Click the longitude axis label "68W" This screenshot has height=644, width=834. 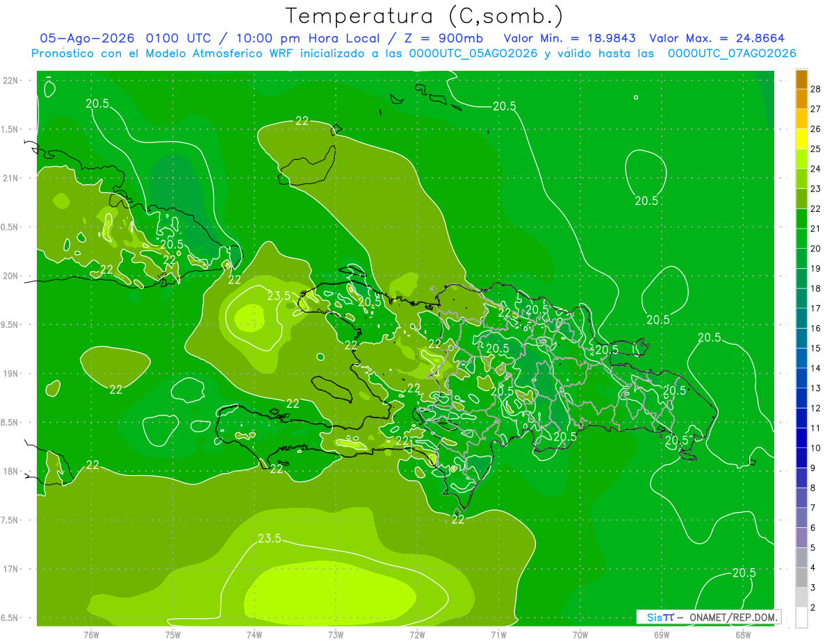(743, 634)
